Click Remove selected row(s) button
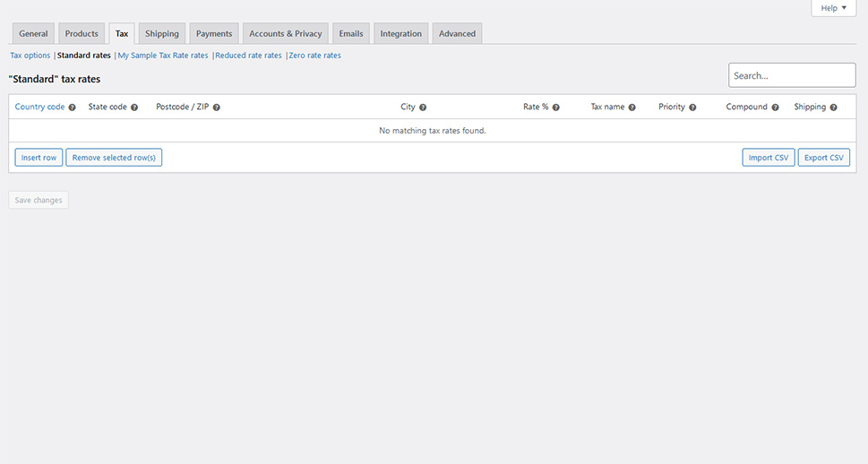This screenshot has width=868, height=464. tap(114, 158)
